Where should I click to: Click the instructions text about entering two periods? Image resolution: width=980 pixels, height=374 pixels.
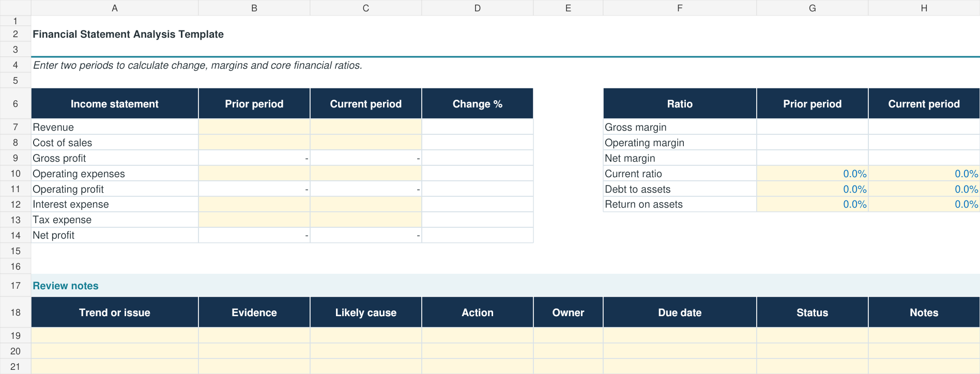(x=197, y=65)
